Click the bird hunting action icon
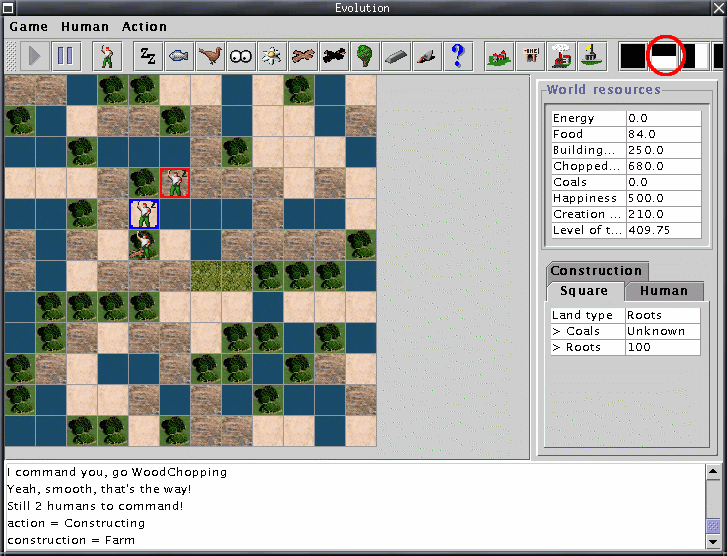This screenshot has height=556, width=727. tap(210, 55)
